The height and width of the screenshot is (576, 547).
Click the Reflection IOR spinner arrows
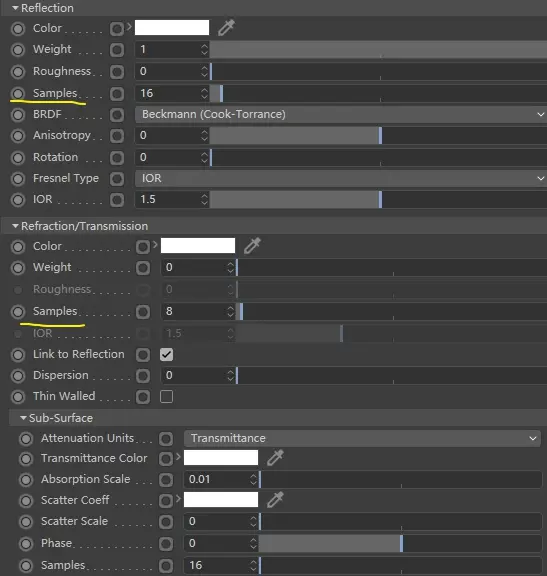(204, 199)
